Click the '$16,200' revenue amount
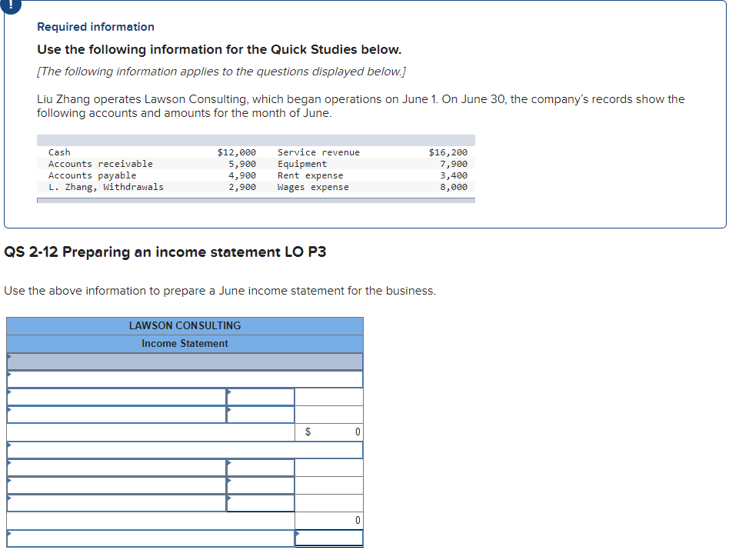Viewport: 749px width, 560px height. coord(448,152)
